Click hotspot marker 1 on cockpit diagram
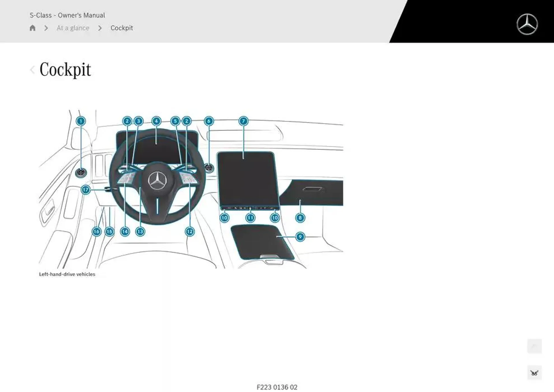The height and width of the screenshot is (392, 554). [81, 121]
